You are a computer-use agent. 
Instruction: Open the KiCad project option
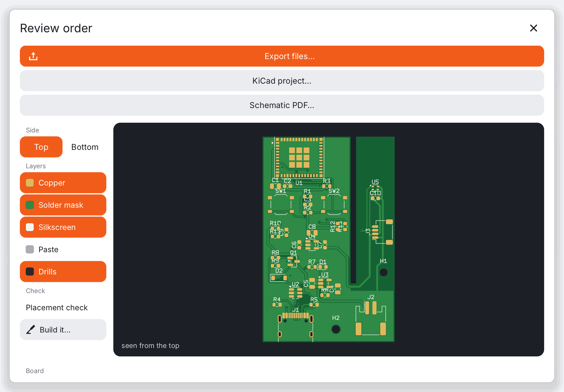(282, 81)
